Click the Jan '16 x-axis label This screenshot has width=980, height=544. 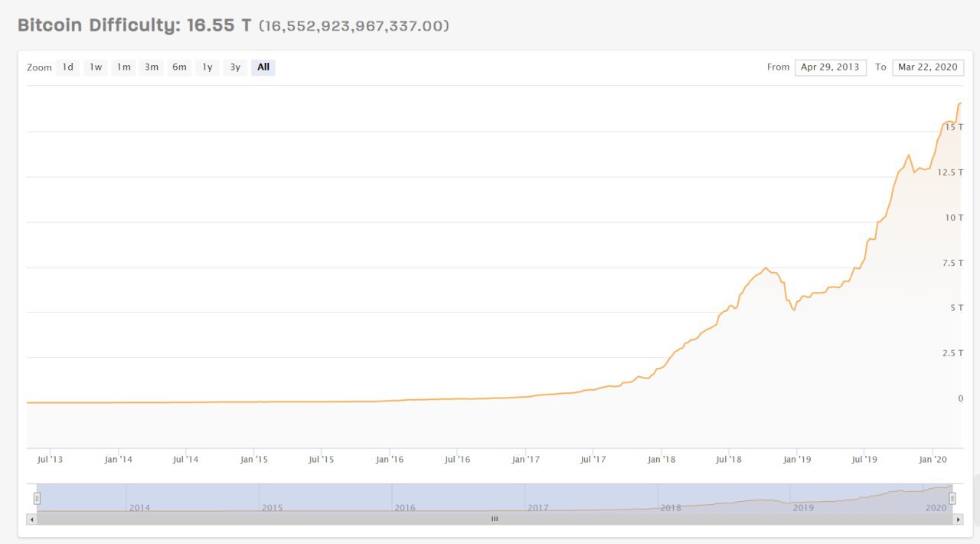(x=389, y=460)
